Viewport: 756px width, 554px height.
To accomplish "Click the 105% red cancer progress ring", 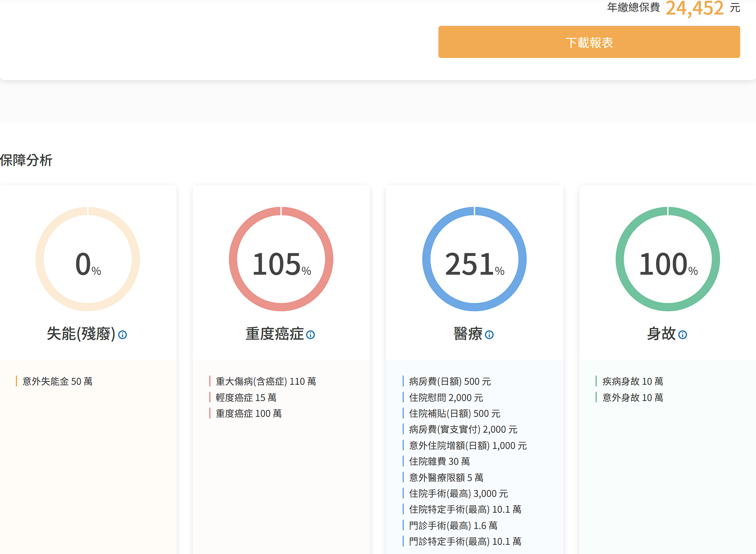I will (281, 259).
